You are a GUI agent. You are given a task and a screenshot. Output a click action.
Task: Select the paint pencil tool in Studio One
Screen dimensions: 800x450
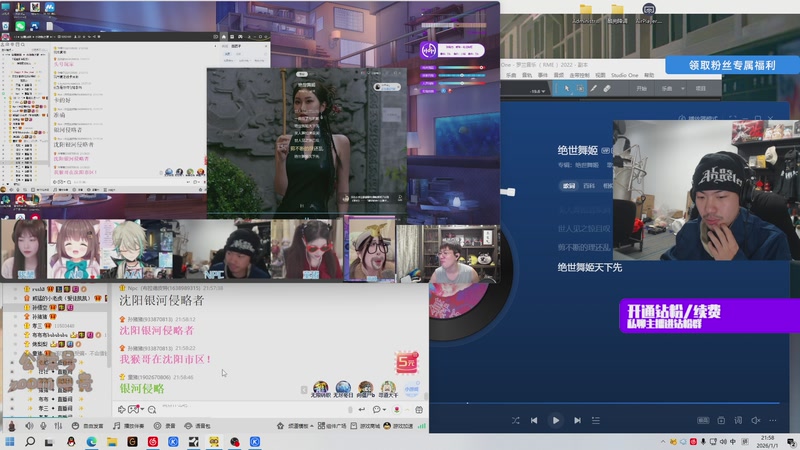(593, 89)
